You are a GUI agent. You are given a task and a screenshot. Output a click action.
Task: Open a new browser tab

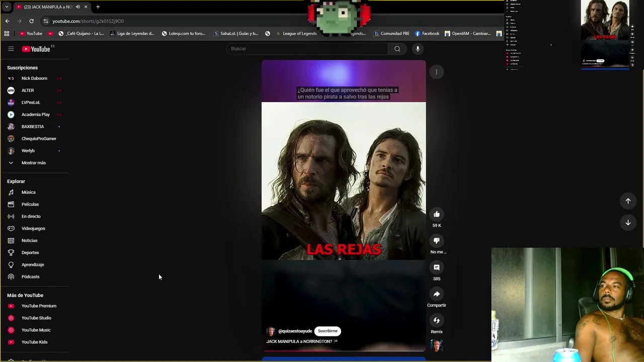[98, 7]
